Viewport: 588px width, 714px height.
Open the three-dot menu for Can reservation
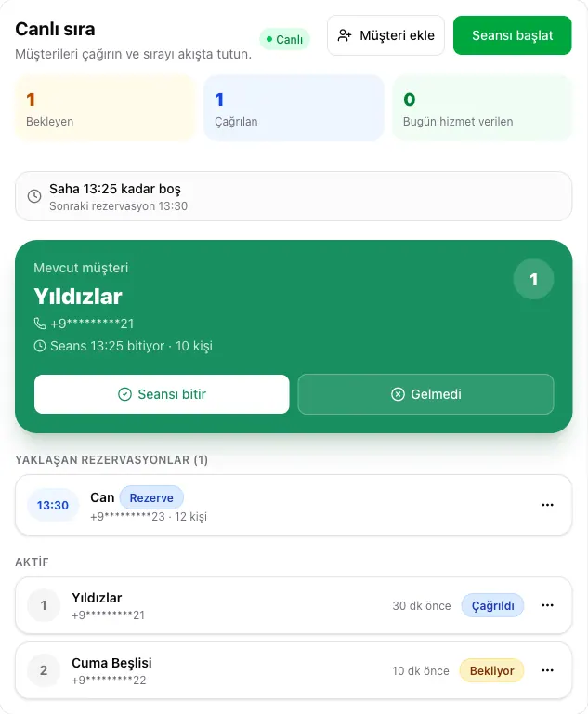pyautogui.click(x=547, y=505)
